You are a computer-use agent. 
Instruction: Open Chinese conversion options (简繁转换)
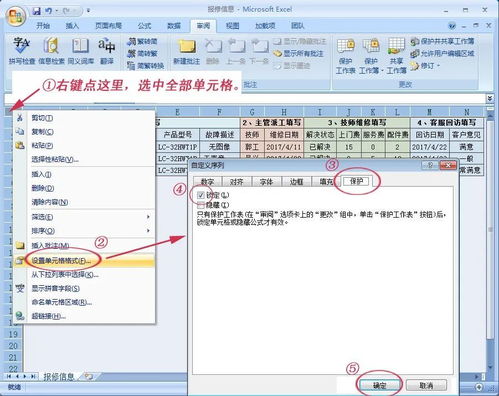point(146,66)
